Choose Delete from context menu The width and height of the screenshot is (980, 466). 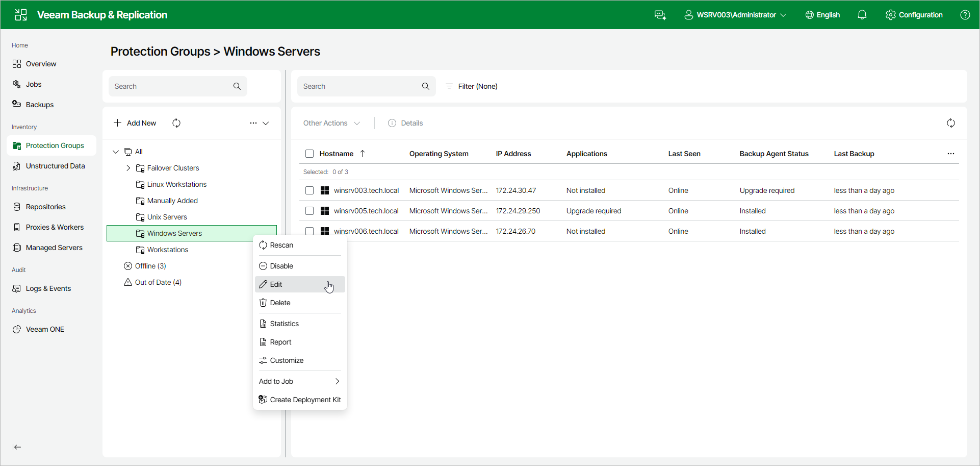point(300,303)
